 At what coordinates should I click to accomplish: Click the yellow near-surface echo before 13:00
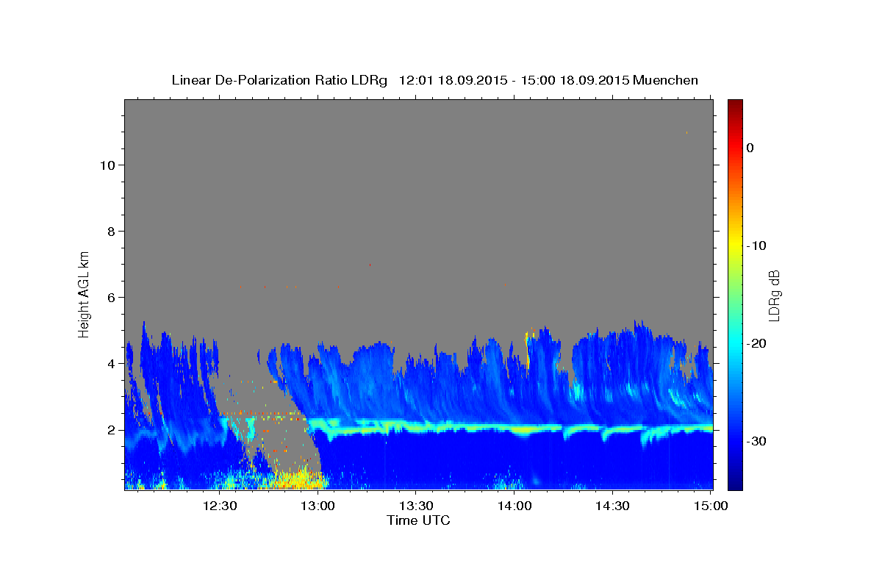298,481
